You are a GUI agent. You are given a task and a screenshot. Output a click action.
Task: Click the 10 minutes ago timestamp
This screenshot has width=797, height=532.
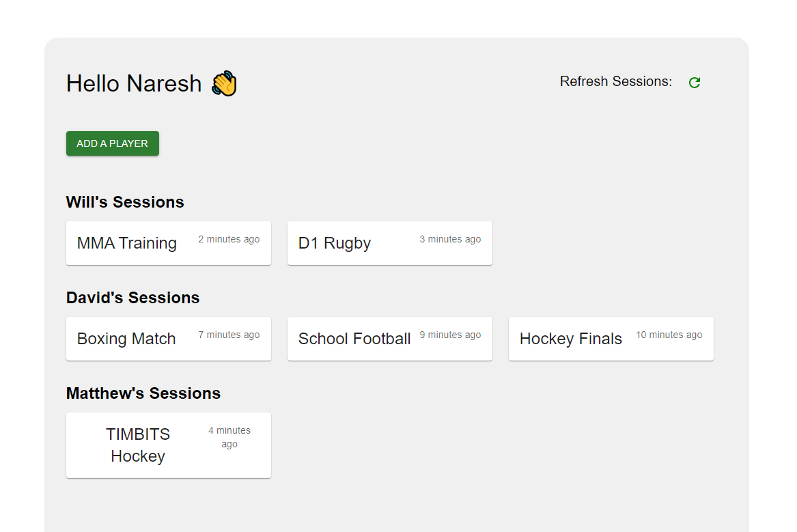[x=669, y=335]
